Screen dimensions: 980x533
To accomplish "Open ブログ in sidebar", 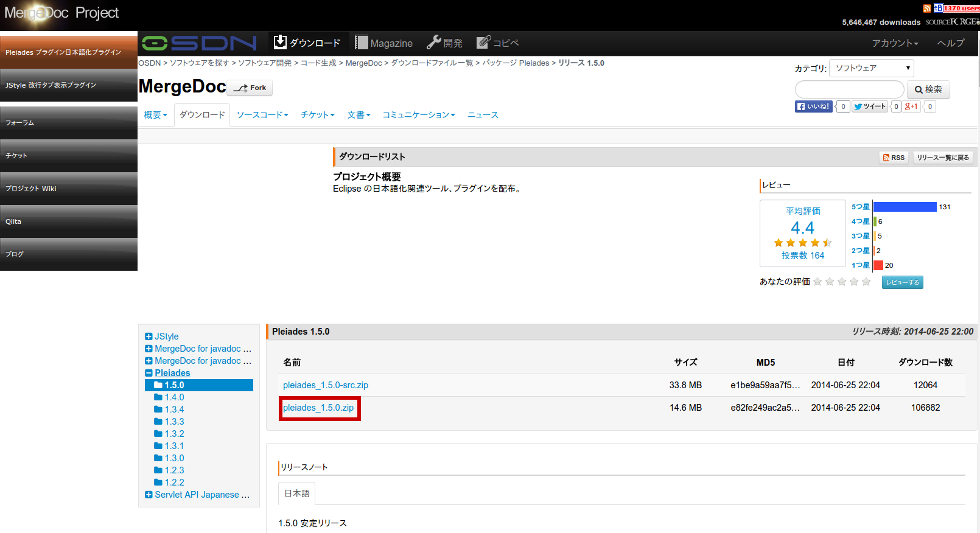I will click(69, 254).
